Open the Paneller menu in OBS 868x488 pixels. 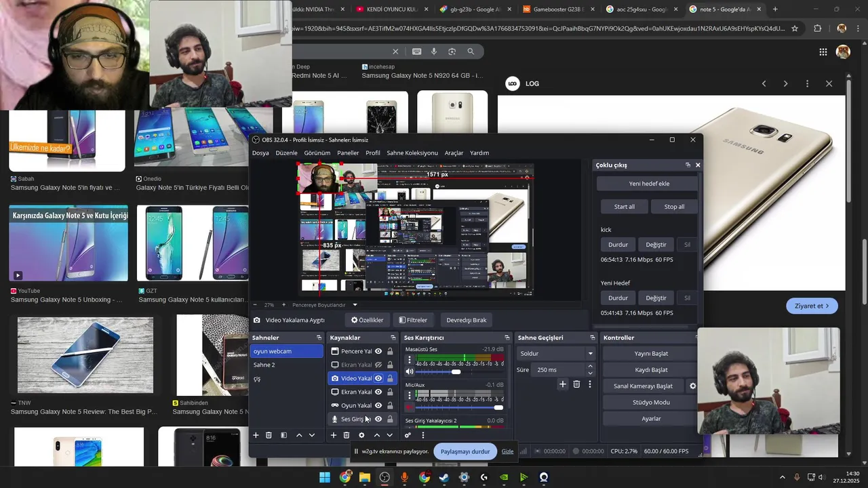pyautogui.click(x=348, y=152)
